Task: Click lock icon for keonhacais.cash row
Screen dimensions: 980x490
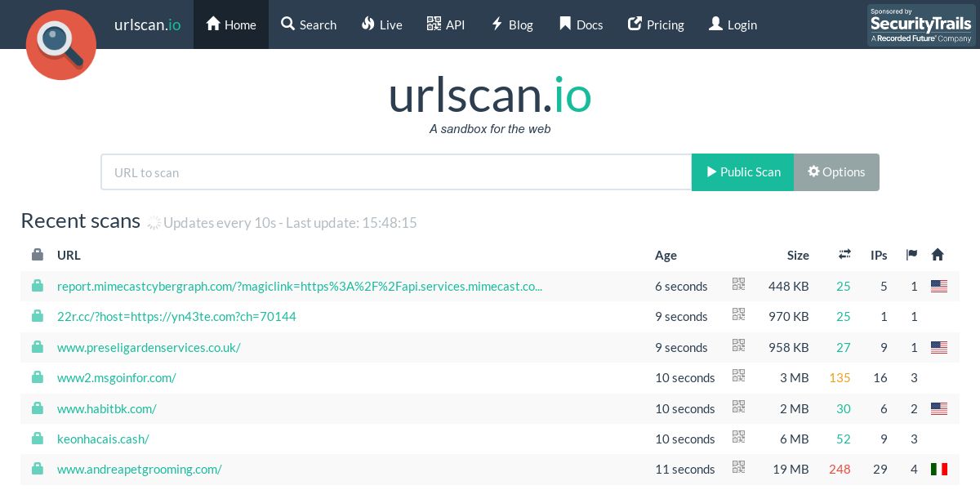Action: point(37,439)
